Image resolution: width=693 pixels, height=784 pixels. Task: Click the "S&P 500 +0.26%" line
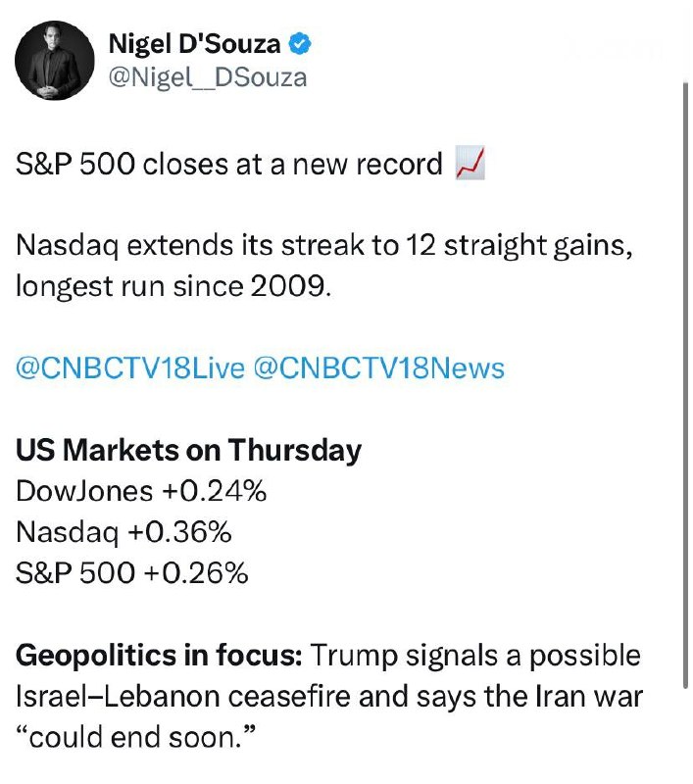point(132,572)
